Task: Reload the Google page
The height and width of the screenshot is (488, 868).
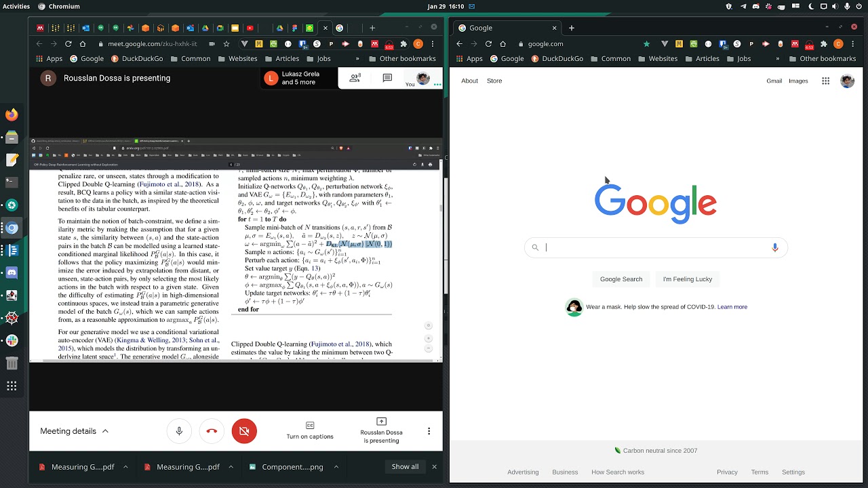Action: pos(488,44)
